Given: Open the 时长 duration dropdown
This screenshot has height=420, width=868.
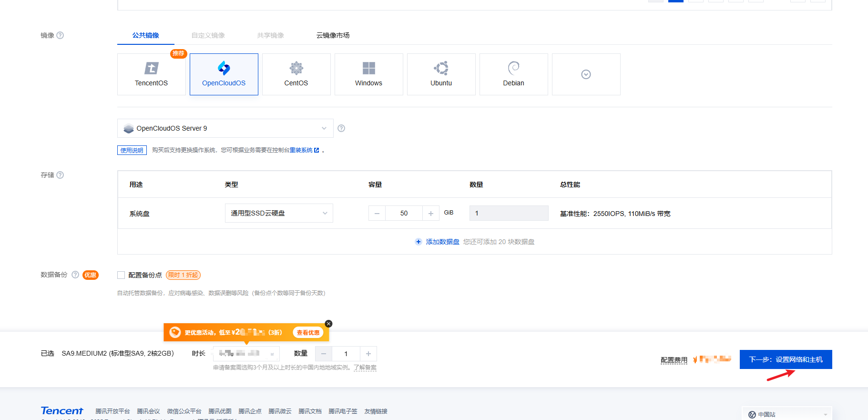Looking at the screenshot, I should tap(246, 353).
